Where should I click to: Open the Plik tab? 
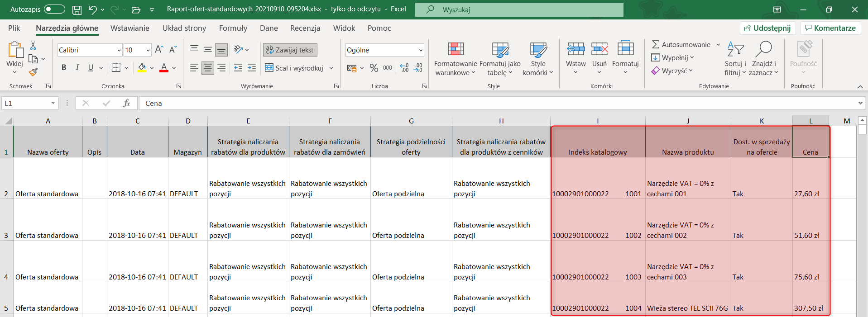pos(14,28)
